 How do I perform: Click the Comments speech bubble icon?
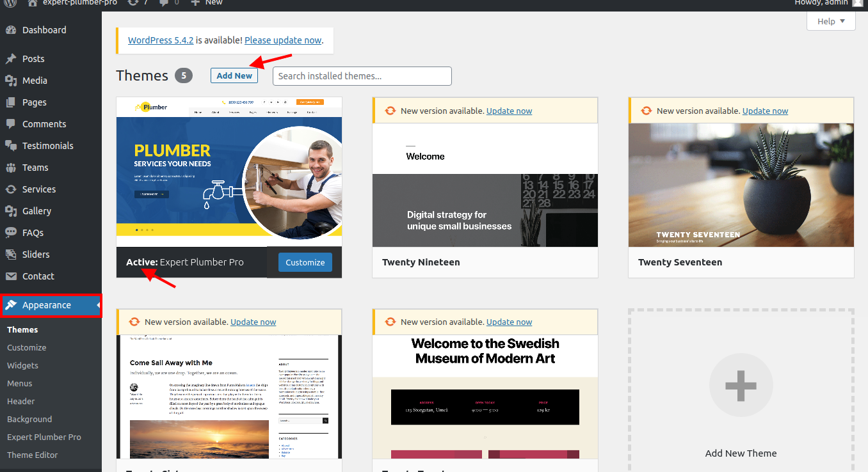(x=11, y=124)
